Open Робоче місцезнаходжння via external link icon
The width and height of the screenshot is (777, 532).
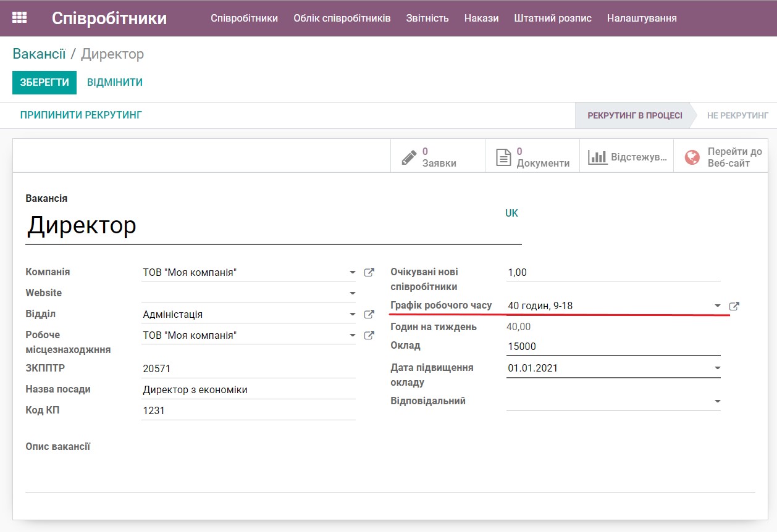coord(369,335)
